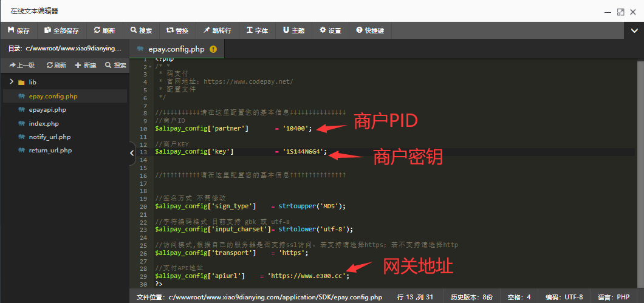
Task: Open notify_url.php in file list
Action: click(x=49, y=137)
